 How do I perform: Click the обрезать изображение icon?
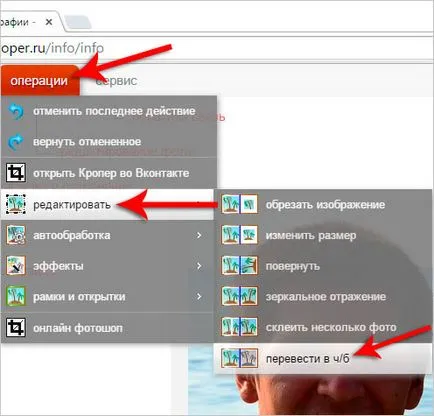point(239,204)
